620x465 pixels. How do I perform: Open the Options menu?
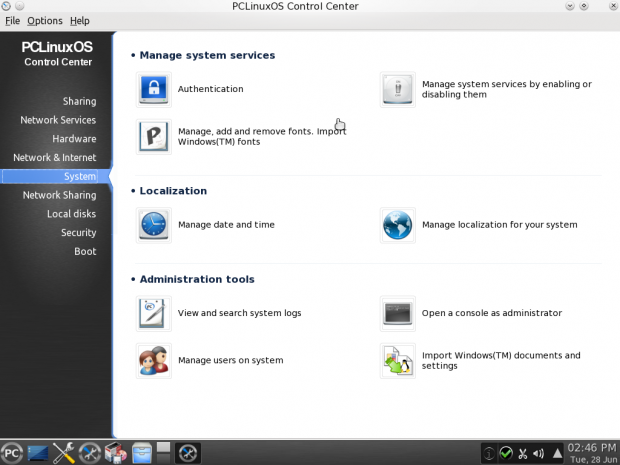pyautogui.click(x=44, y=21)
